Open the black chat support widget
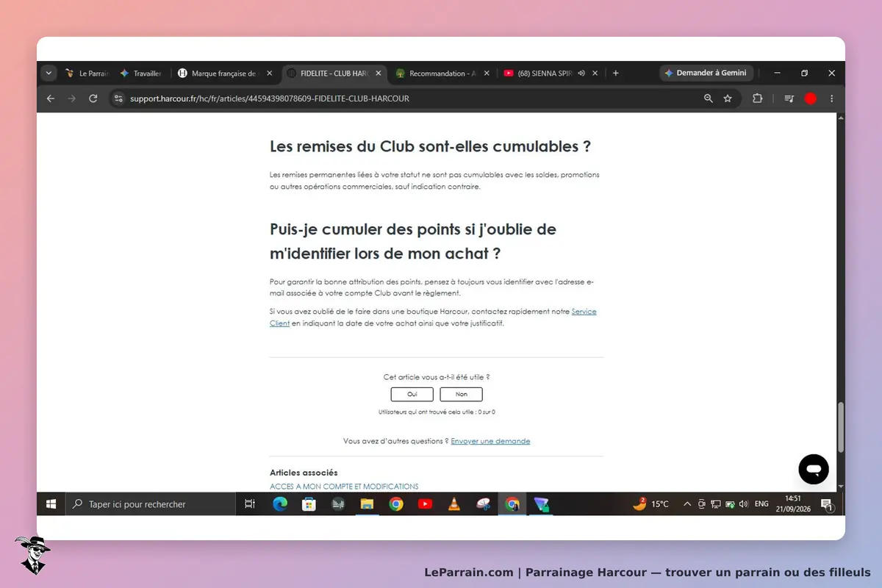882x588 pixels. click(814, 469)
